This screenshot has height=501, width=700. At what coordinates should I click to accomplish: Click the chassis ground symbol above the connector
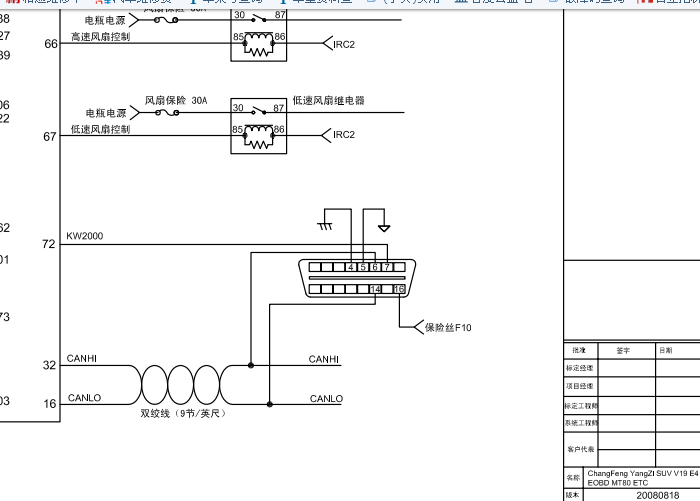[x=325, y=225]
